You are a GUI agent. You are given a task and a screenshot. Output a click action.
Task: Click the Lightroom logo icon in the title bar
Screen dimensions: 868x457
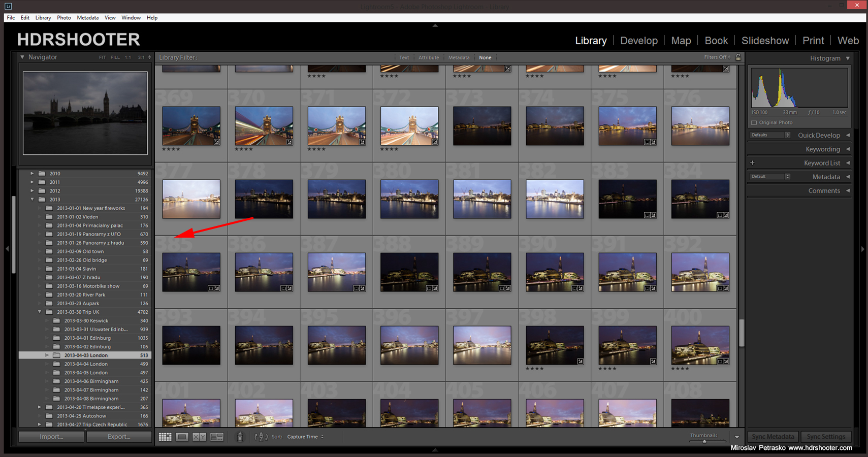click(x=8, y=7)
